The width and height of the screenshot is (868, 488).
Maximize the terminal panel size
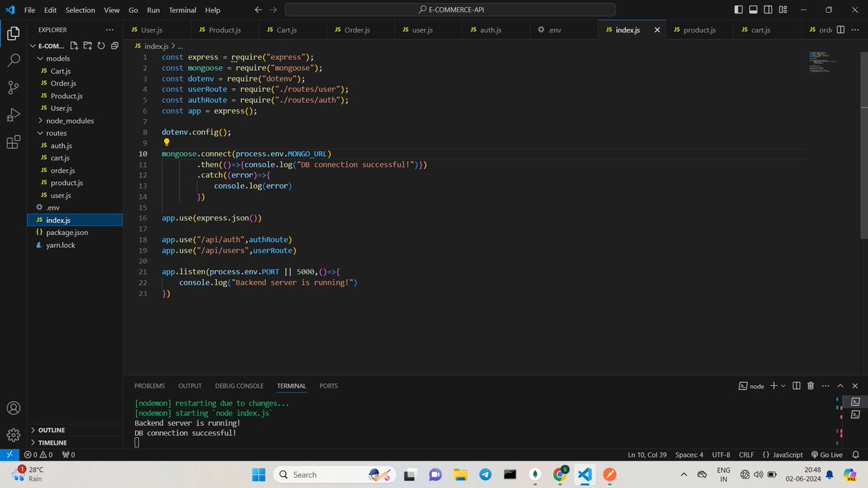click(x=841, y=386)
